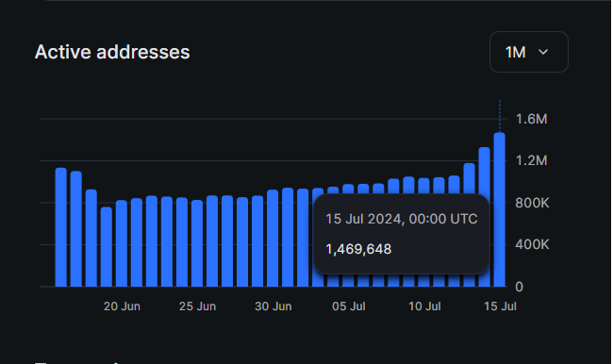Viewport: 613px width, 364px height.
Task: Click the tallest bar from mid-June
Action: (61, 227)
